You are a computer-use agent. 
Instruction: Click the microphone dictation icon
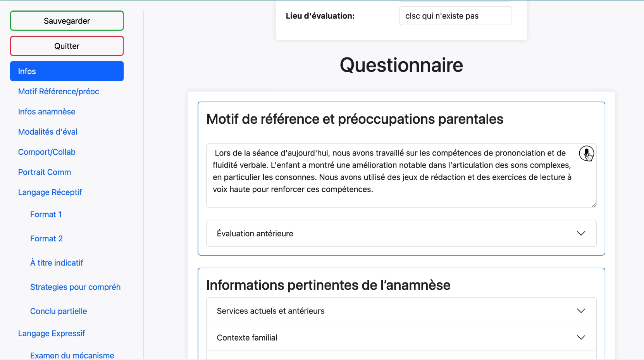pyautogui.click(x=586, y=153)
